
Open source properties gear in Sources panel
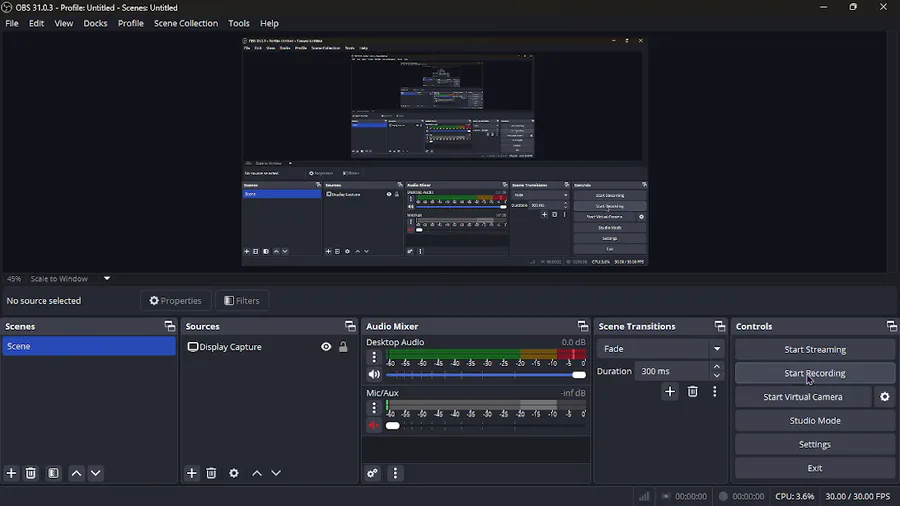(x=234, y=473)
